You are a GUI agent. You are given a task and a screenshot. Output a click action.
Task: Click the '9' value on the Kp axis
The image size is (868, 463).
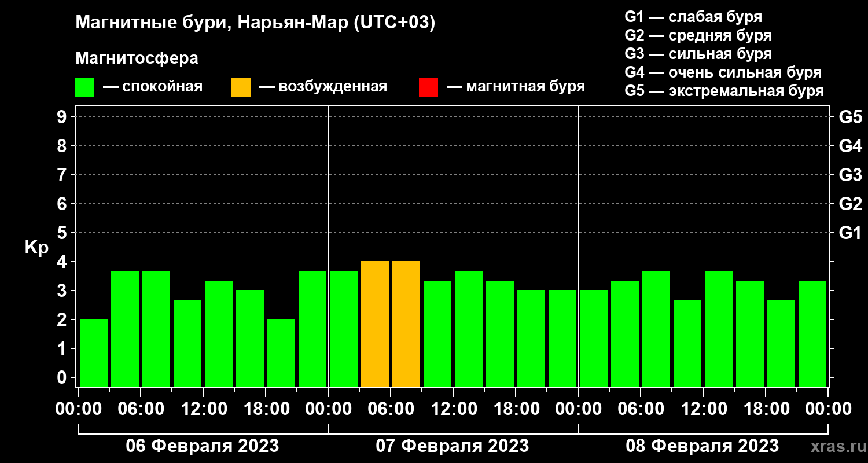[63, 117]
